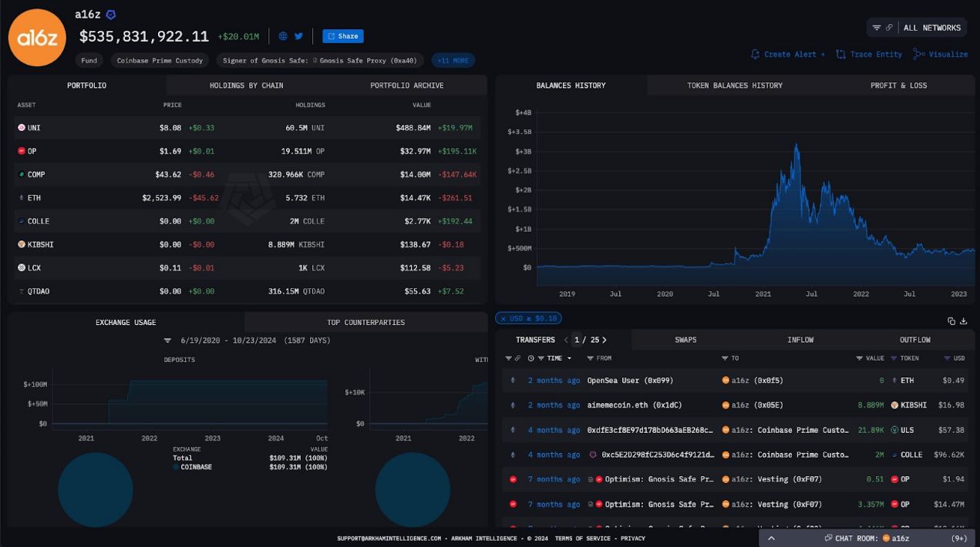Click the ETH token icon in portfolio

click(22, 198)
